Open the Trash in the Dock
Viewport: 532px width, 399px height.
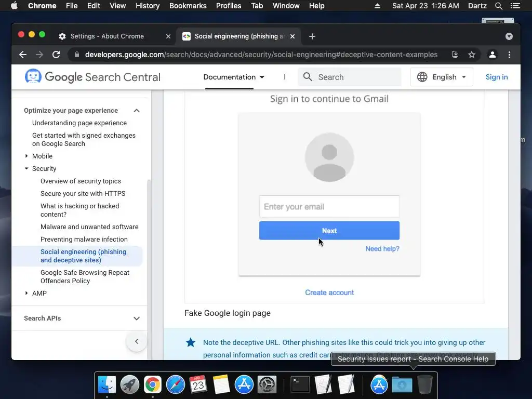pos(425,385)
